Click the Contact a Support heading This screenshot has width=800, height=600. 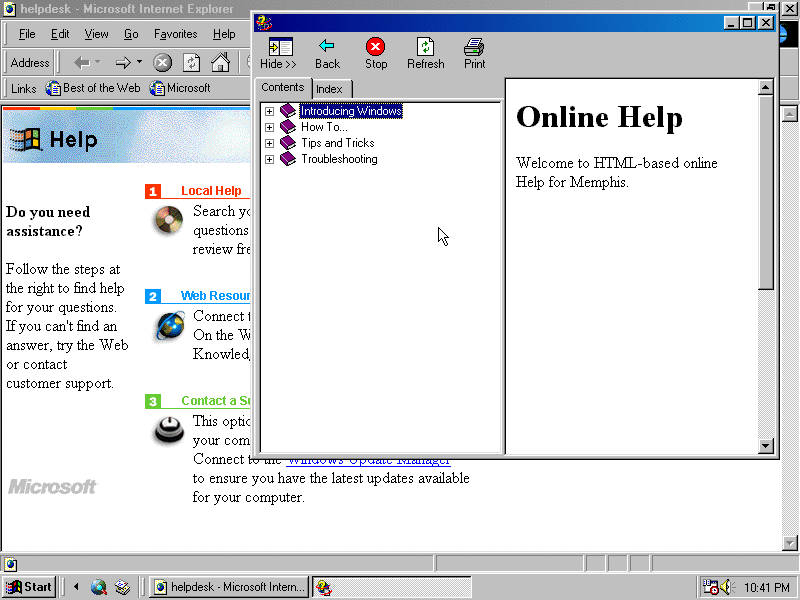(216, 401)
